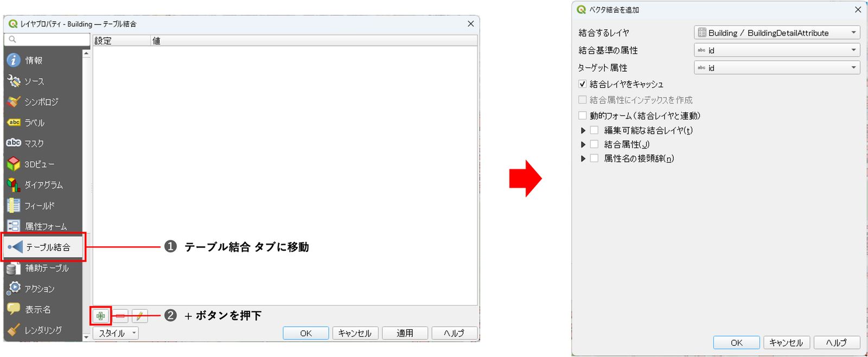Check 動的フォーム（結合レイヤと連動） checkbox
The height and width of the screenshot is (357, 868).
pos(582,116)
